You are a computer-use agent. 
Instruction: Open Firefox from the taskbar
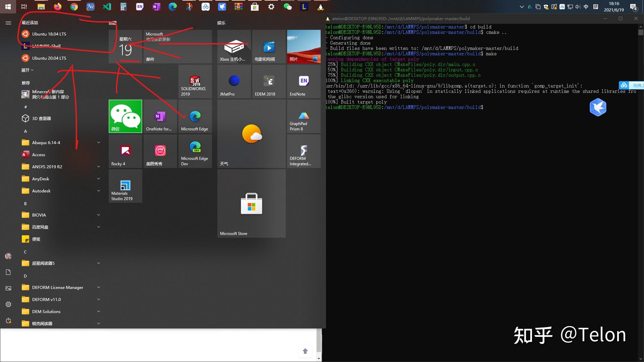58,6
